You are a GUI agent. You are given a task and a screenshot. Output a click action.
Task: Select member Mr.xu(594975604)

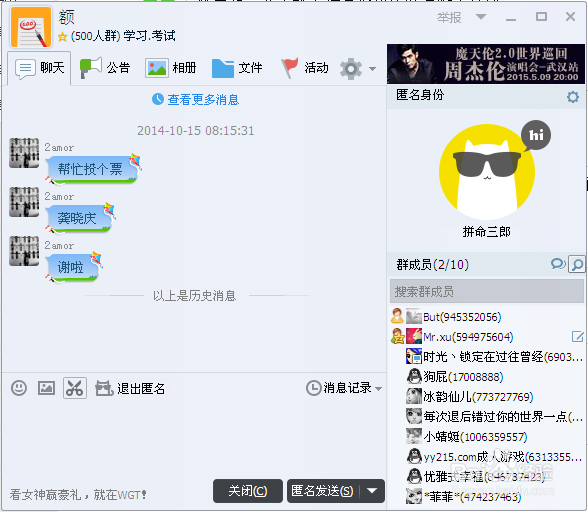(x=487, y=337)
